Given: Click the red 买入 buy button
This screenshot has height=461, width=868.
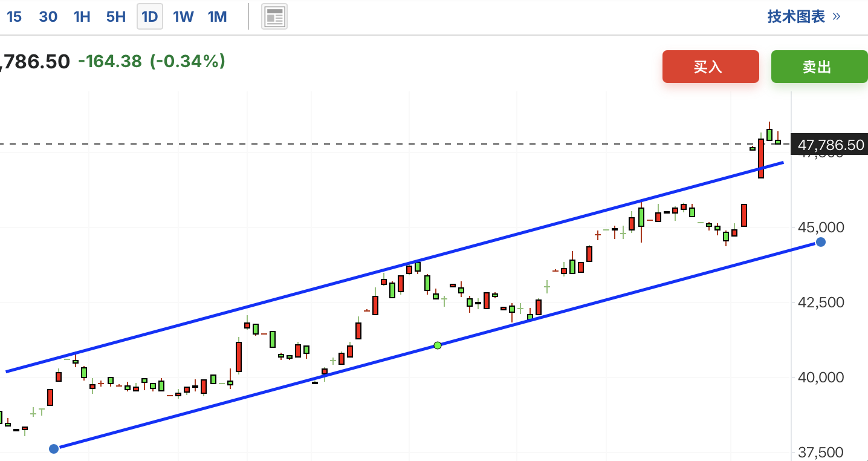Looking at the screenshot, I should pos(710,67).
